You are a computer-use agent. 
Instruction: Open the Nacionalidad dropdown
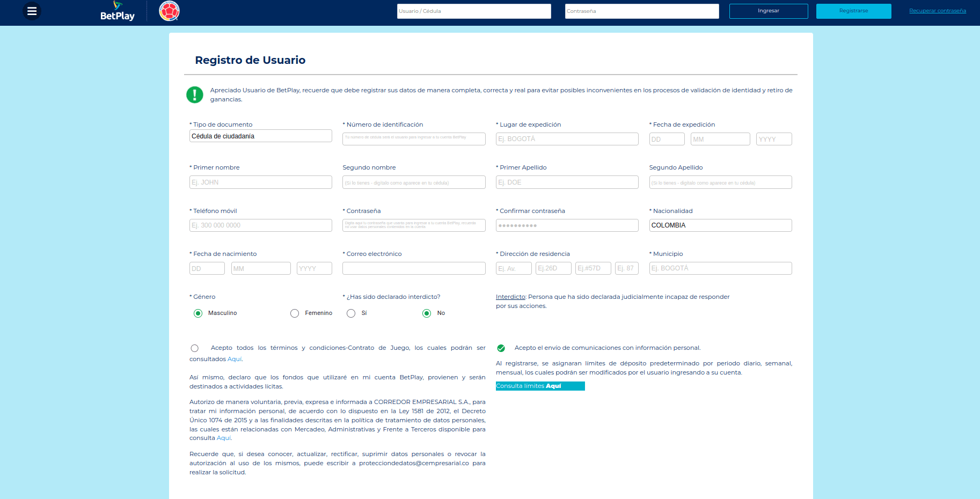point(720,225)
